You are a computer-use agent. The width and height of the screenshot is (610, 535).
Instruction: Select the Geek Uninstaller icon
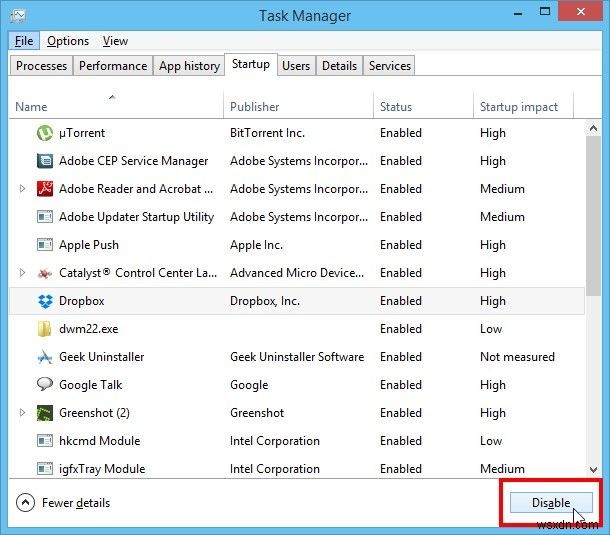coord(45,357)
